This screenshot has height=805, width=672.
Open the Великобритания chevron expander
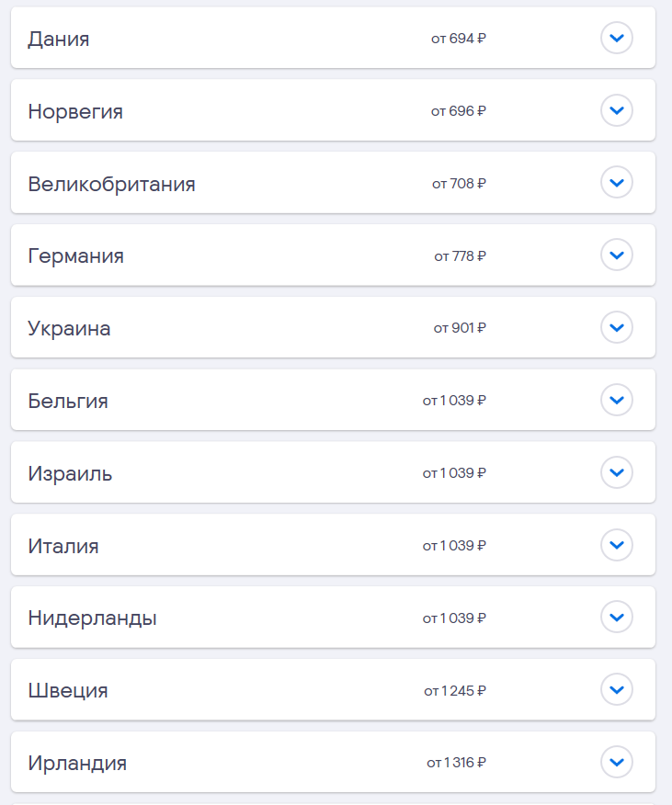coord(616,183)
